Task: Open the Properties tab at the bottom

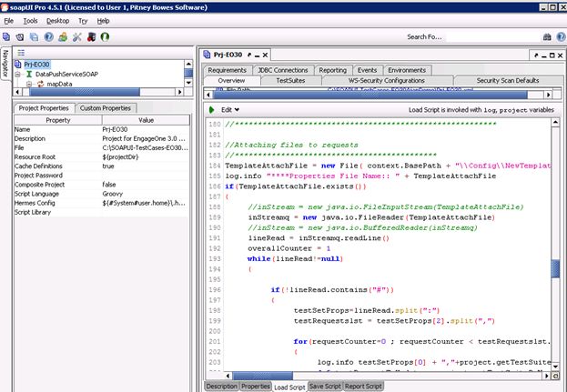Action: tap(256, 387)
